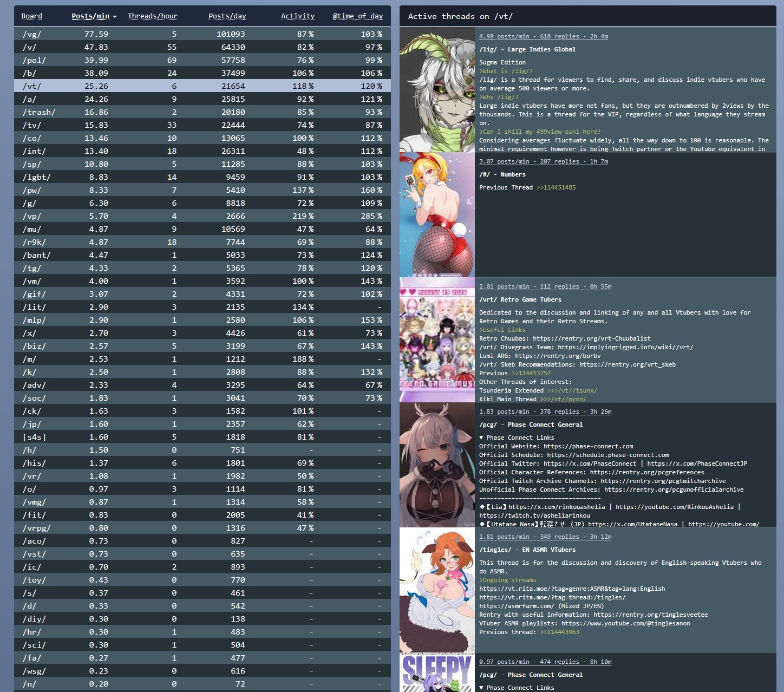Select the /gif/ board row
The height and width of the screenshot is (692, 784).
click(202, 294)
